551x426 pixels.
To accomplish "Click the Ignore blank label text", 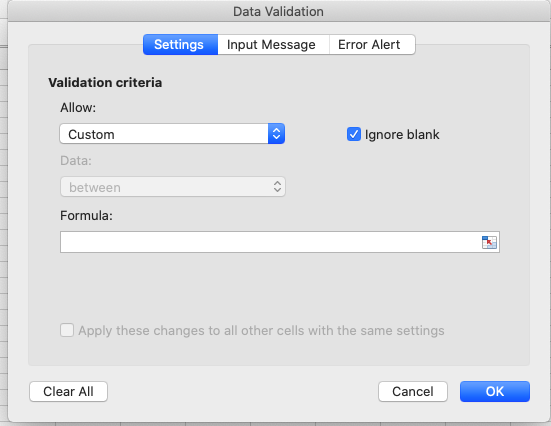I will tap(402, 135).
